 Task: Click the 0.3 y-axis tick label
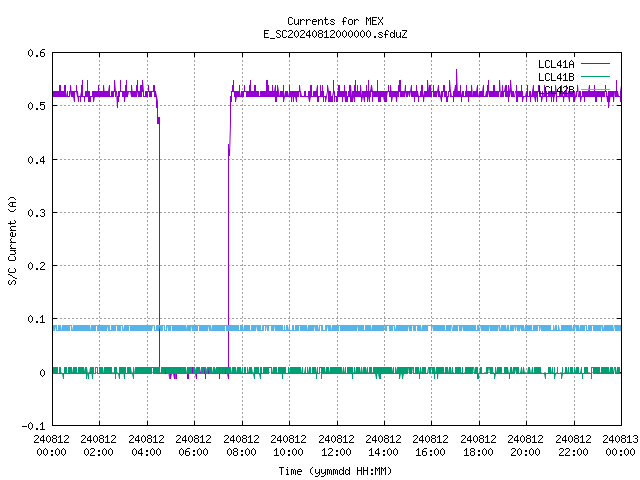click(x=36, y=213)
